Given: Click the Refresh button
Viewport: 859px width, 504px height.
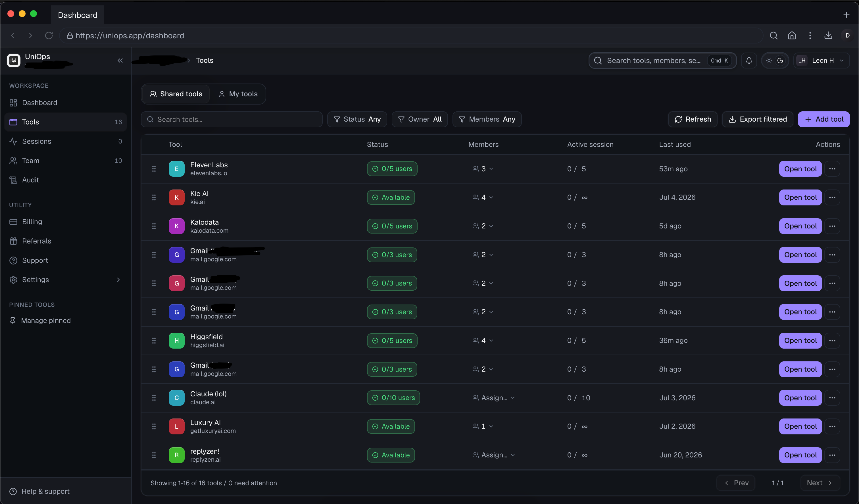Looking at the screenshot, I should tap(693, 119).
